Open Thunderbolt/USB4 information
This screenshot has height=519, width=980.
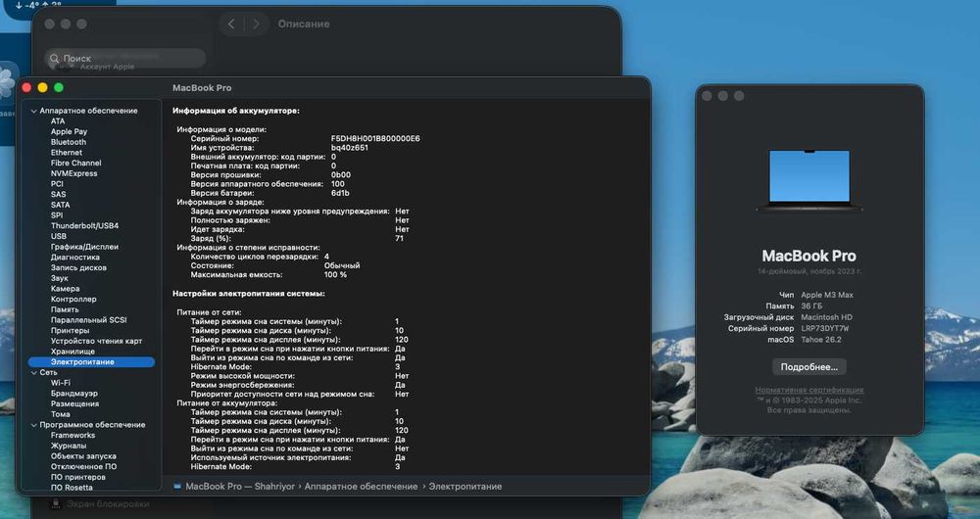pos(84,225)
